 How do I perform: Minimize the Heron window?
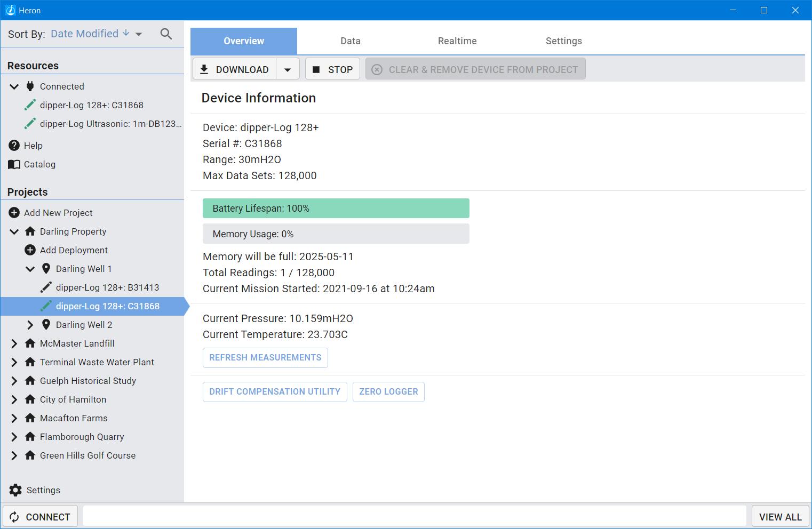733,10
